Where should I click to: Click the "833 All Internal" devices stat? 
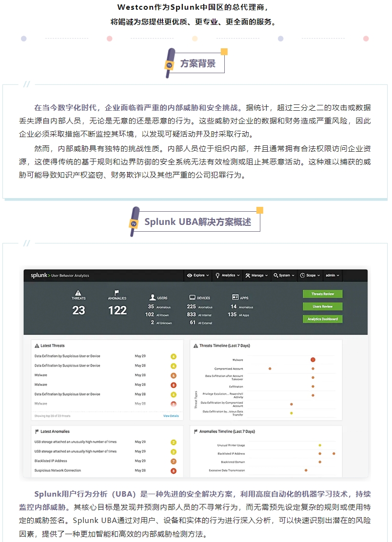point(199,315)
